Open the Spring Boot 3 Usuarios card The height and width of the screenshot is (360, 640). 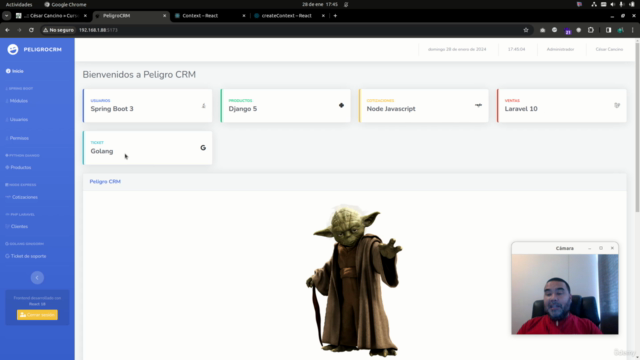[x=147, y=106]
